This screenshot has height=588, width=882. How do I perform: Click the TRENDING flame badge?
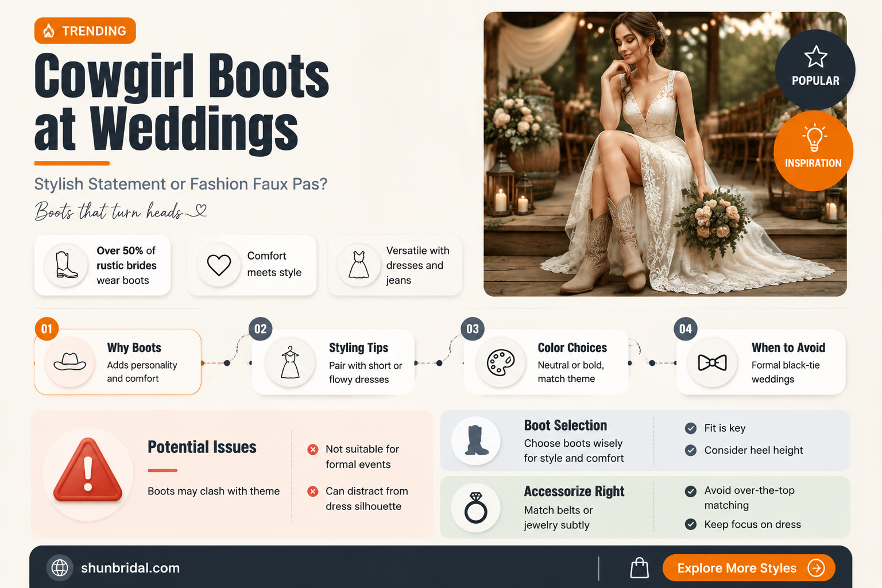pyautogui.click(x=85, y=30)
